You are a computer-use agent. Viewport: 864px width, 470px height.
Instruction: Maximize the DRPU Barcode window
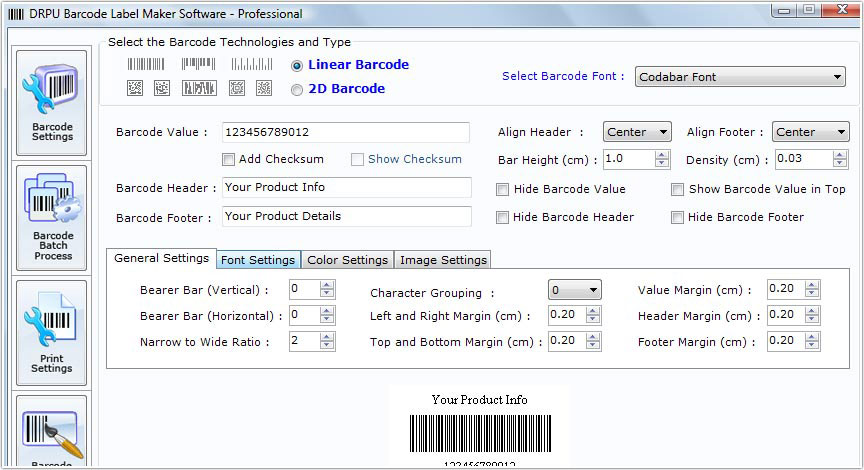(809, 10)
